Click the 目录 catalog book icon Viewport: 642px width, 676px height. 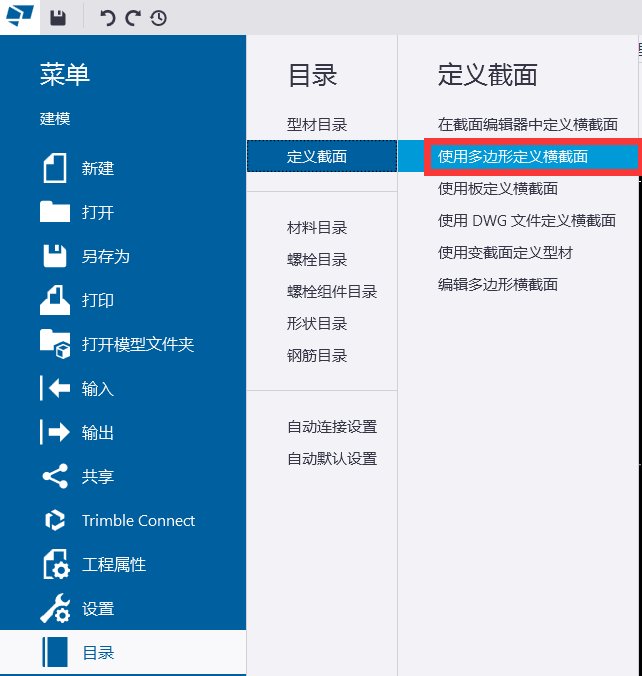(55, 652)
